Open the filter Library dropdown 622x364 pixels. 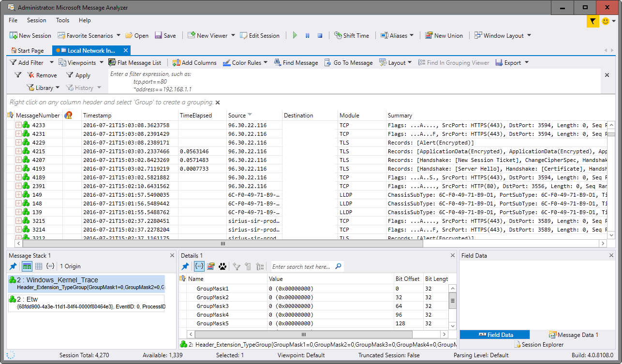[x=58, y=87]
